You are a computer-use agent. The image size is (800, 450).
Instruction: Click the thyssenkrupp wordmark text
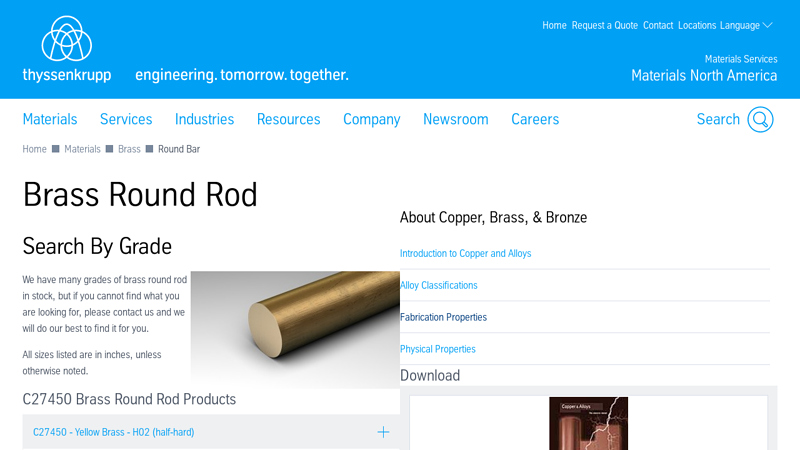67,75
